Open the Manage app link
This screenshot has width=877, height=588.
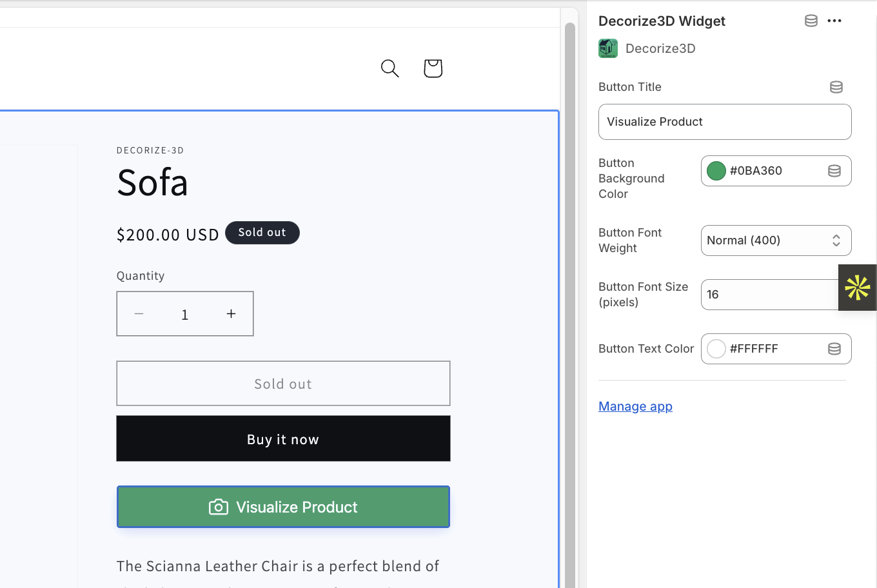click(x=635, y=406)
